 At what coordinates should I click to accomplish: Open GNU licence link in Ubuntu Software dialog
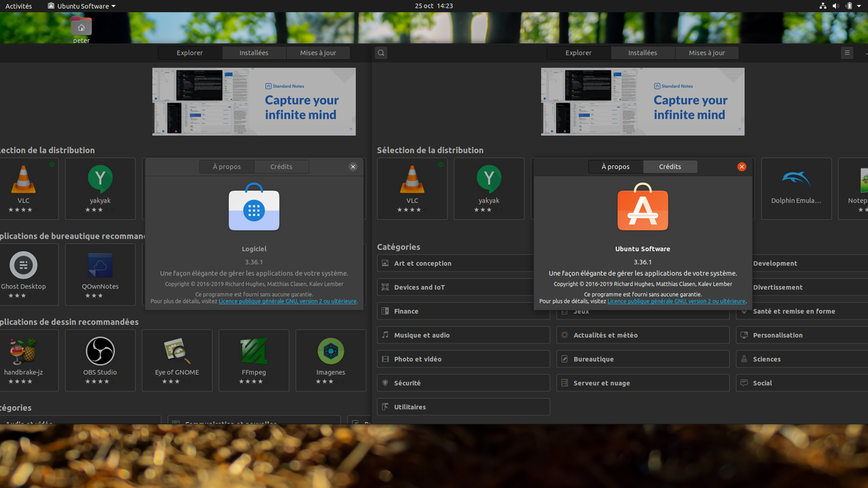[676, 302]
